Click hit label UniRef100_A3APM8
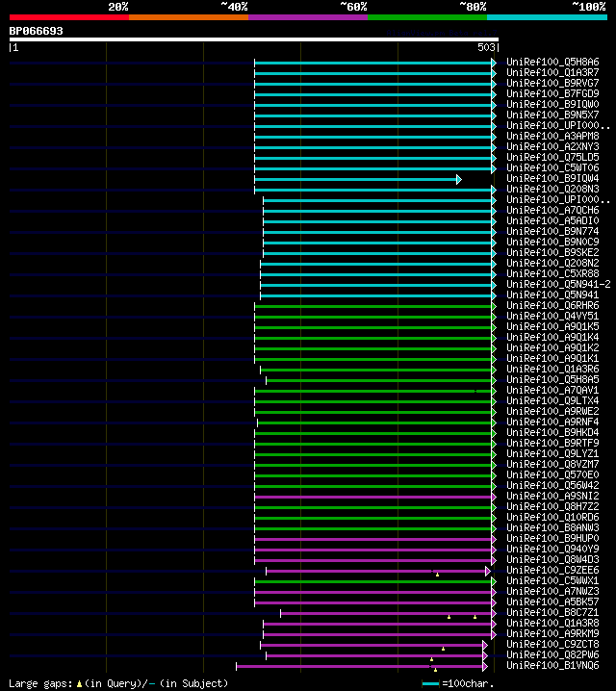This screenshot has width=616, height=691. click(x=552, y=136)
